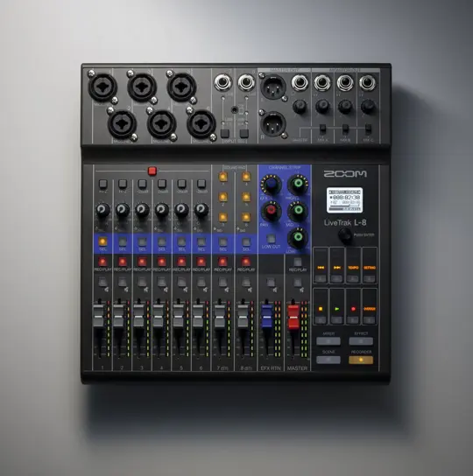Activate the lit RECORDER mode button

(361, 360)
